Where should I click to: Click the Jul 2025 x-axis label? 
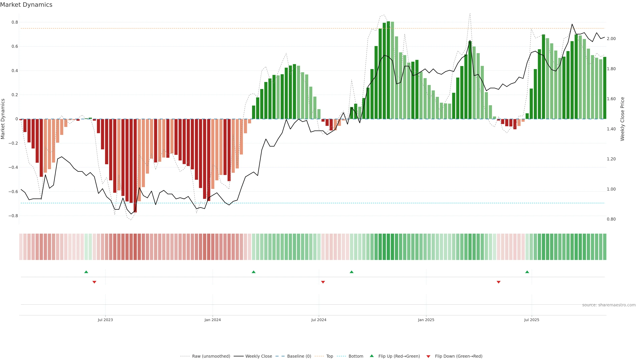point(531,320)
